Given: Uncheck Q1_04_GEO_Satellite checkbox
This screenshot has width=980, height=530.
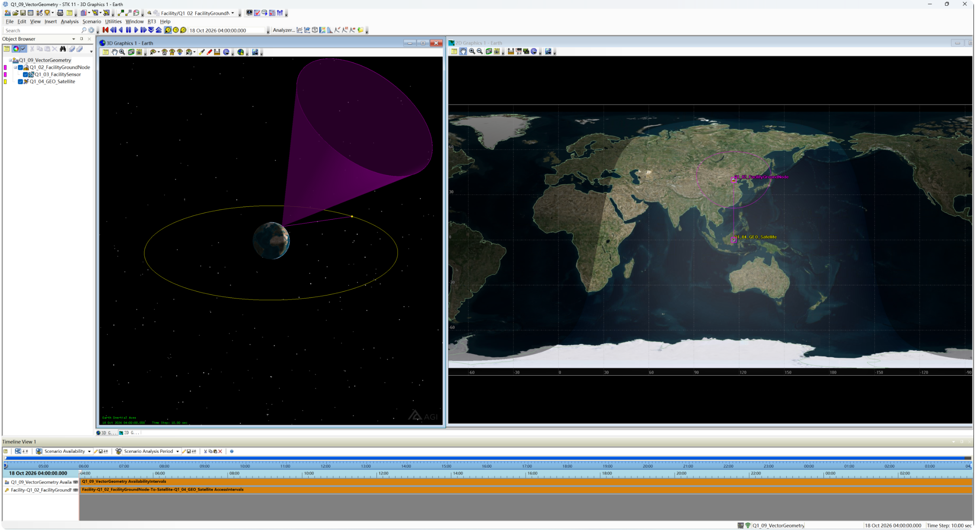Looking at the screenshot, I should 20,82.
